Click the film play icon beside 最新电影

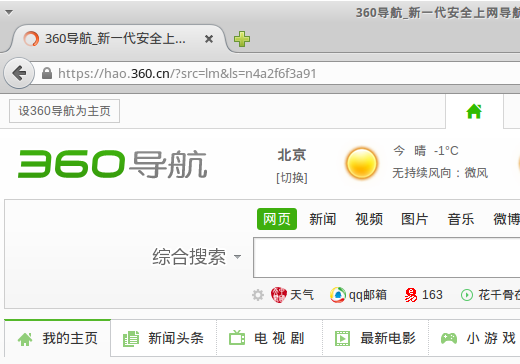[342, 339]
